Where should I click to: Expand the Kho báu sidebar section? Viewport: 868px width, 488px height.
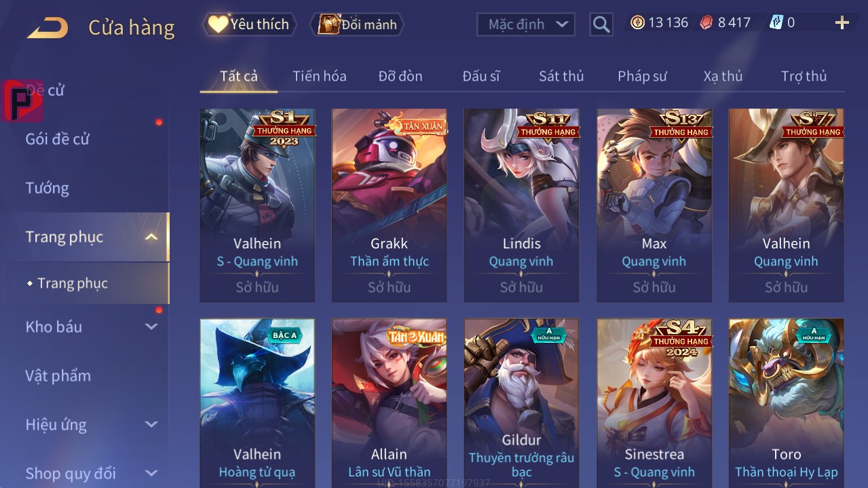tap(151, 326)
